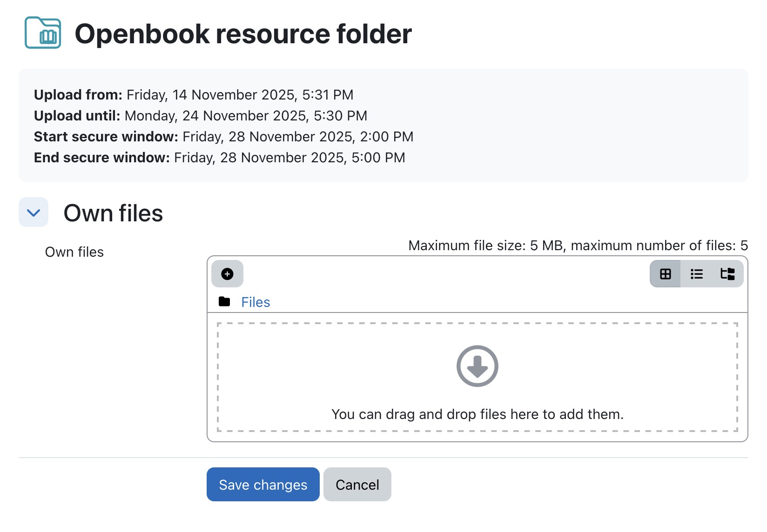The height and width of the screenshot is (532, 767).
Task: Add a file using the plus button
Action: pos(227,274)
